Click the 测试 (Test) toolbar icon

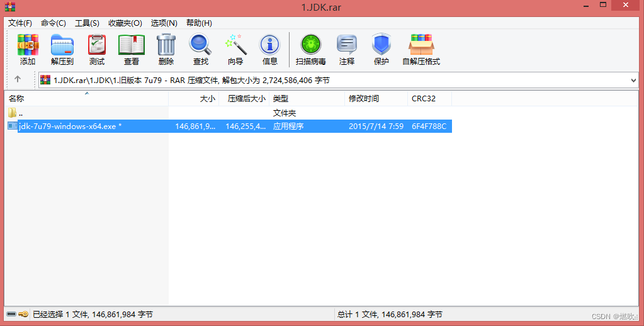pos(97,45)
